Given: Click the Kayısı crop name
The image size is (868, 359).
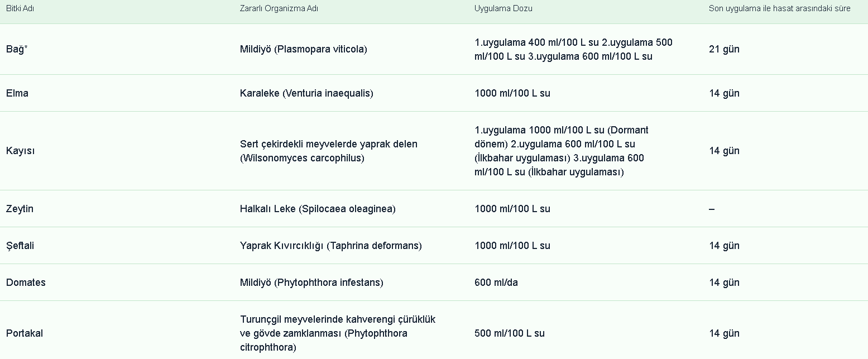Looking at the screenshot, I should [20, 151].
